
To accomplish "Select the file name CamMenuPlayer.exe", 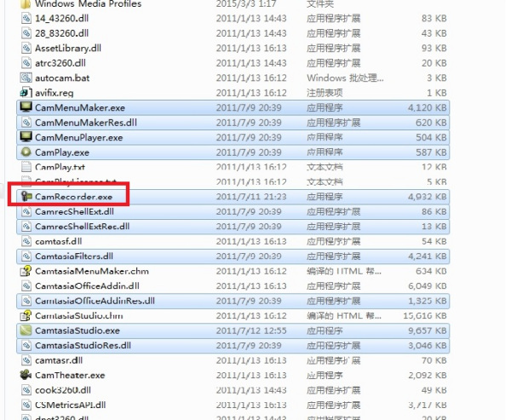I will [x=79, y=137].
